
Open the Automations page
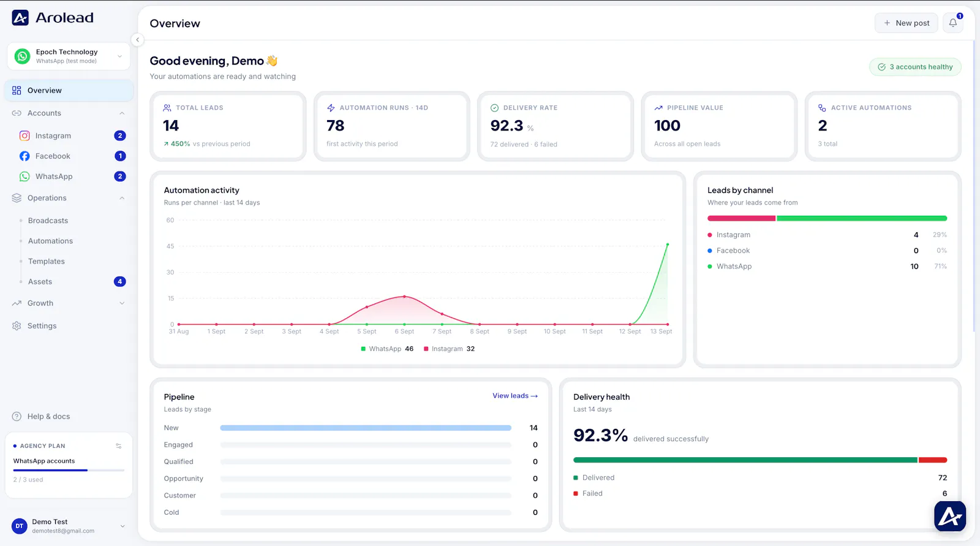tap(50, 241)
